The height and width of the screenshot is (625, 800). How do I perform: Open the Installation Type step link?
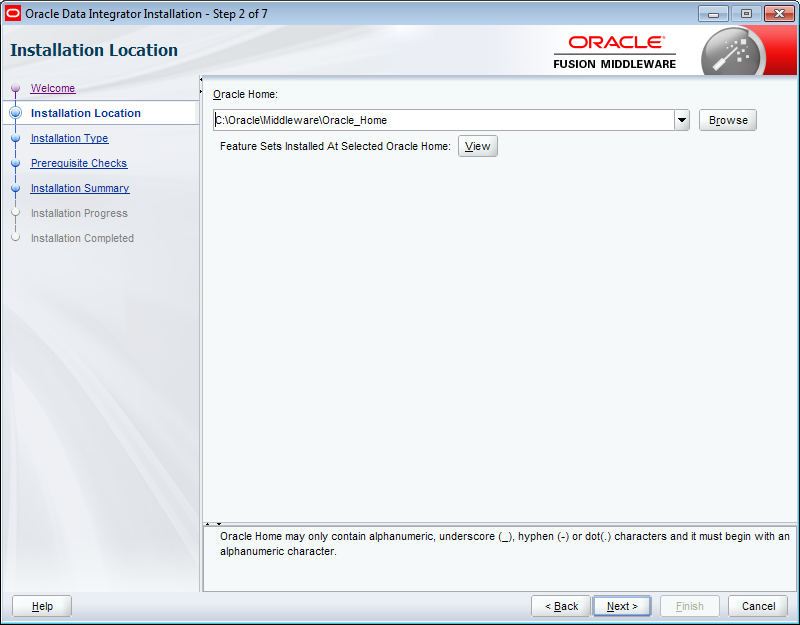click(x=69, y=138)
